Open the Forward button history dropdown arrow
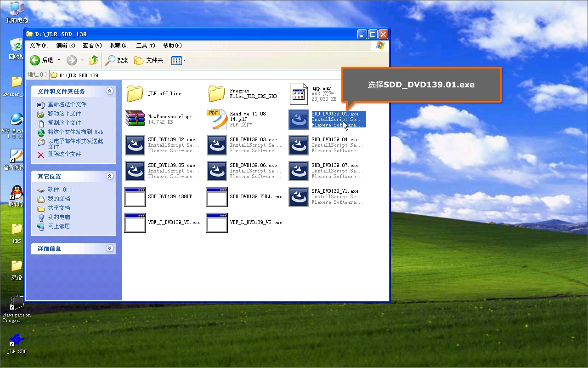Screen dimensions: 588x368 pyautogui.click(x=82, y=60)
